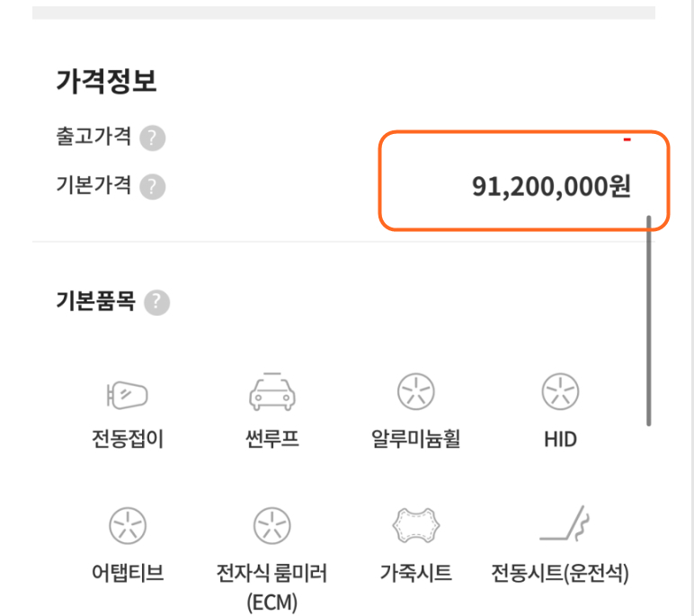Screen dimensions: 694x616
Task: Open the help tooltip next to 기본가격
Action: coord(153,187)
